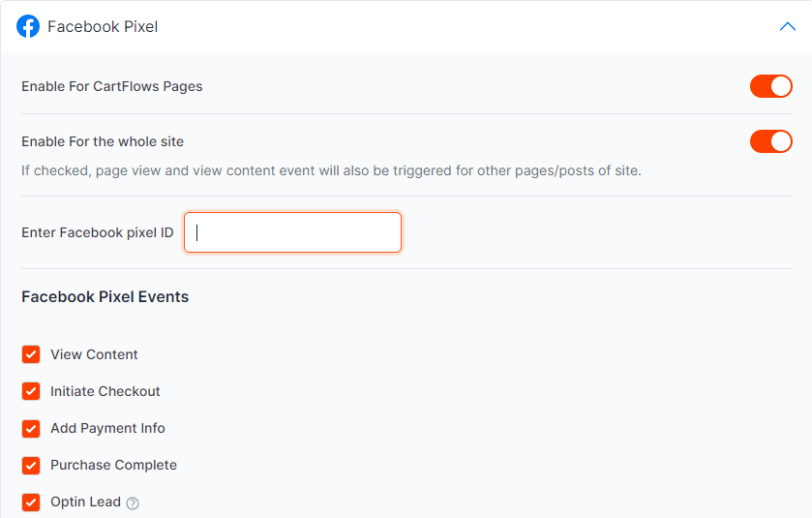812x518 pixels.
Task: Focus the Facebook pixel ID input field
Action: point(292,232)
